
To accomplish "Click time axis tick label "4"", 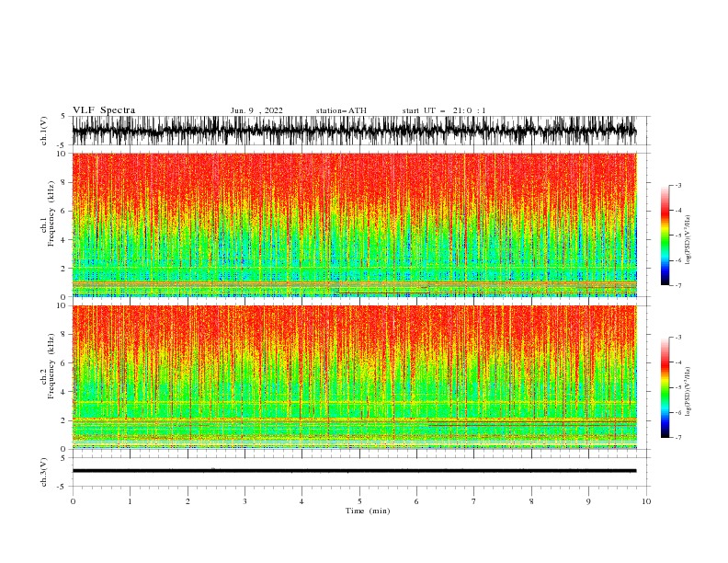I will point(301,501).
